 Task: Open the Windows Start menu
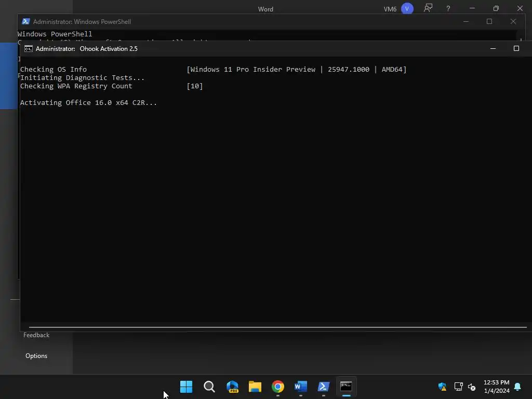pyautogui.click(x=186, y=387)
